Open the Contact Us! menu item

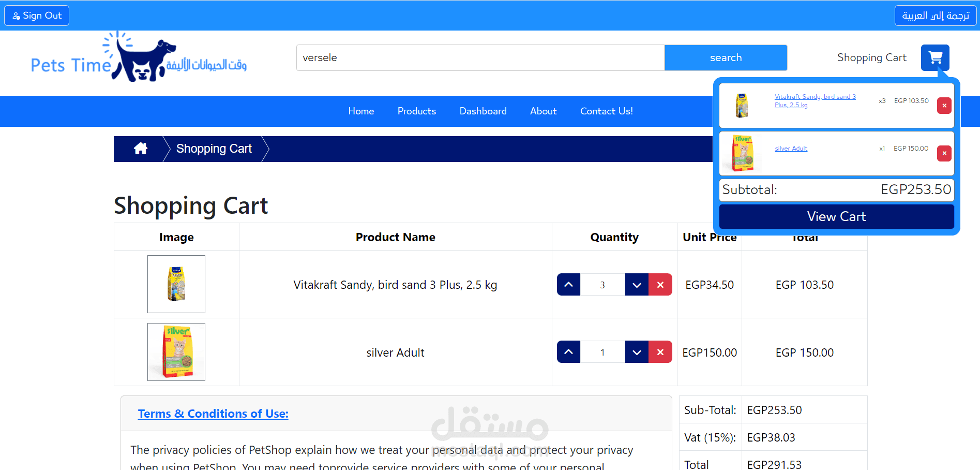click(606, 111)
